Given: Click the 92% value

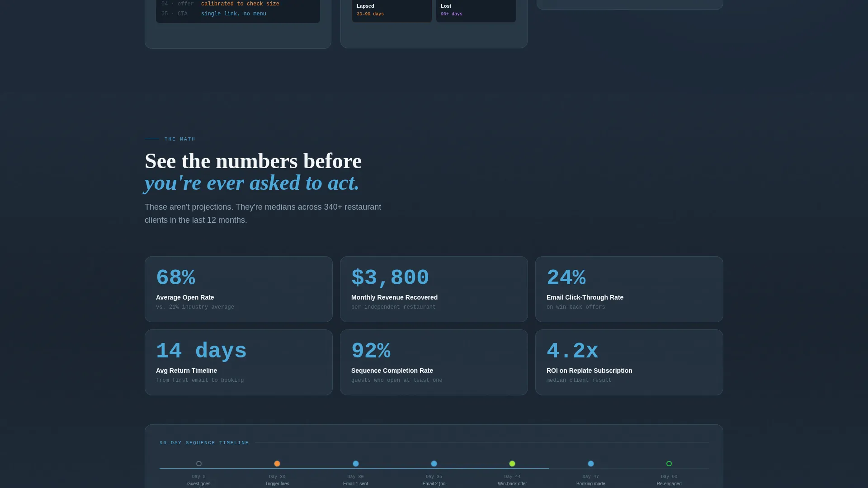Looking at the screenshot, I should 371,351.
